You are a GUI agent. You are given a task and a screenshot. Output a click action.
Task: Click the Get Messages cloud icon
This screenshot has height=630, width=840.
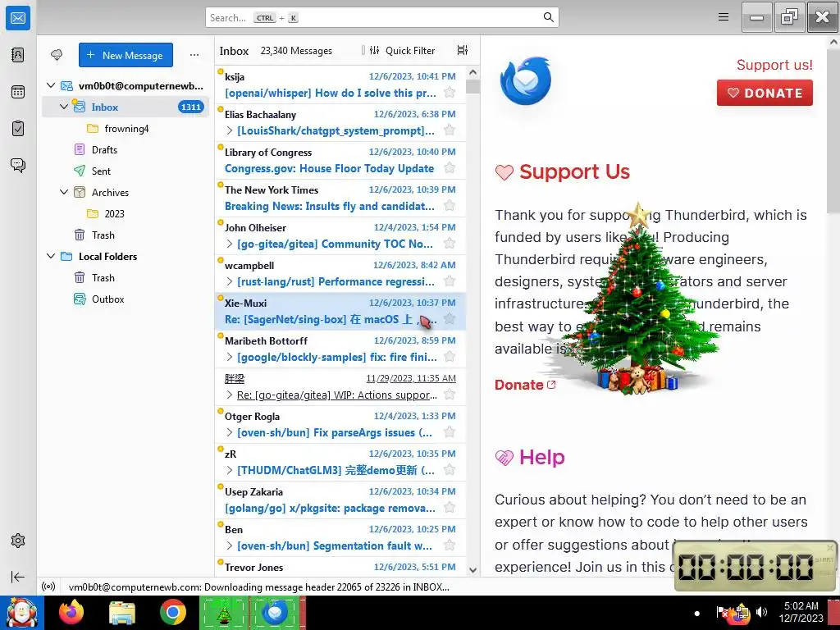pyautogui.click(x=57, y=55)
